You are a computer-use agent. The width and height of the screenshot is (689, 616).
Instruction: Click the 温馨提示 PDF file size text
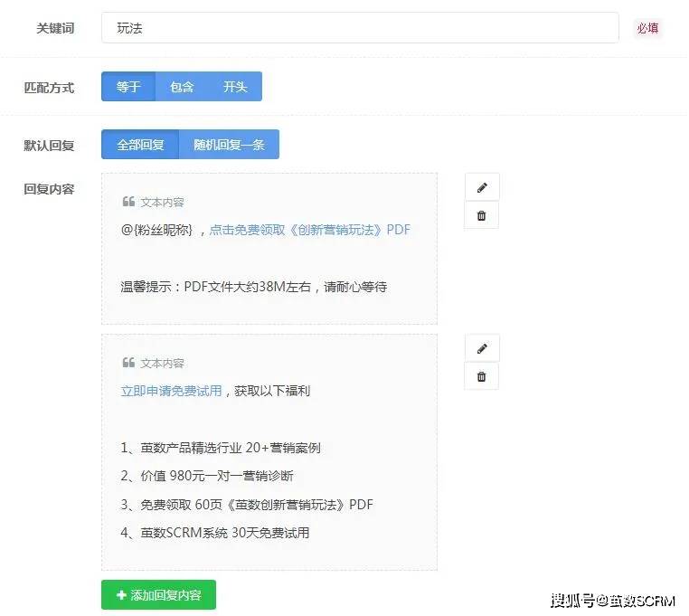(254, 287)
